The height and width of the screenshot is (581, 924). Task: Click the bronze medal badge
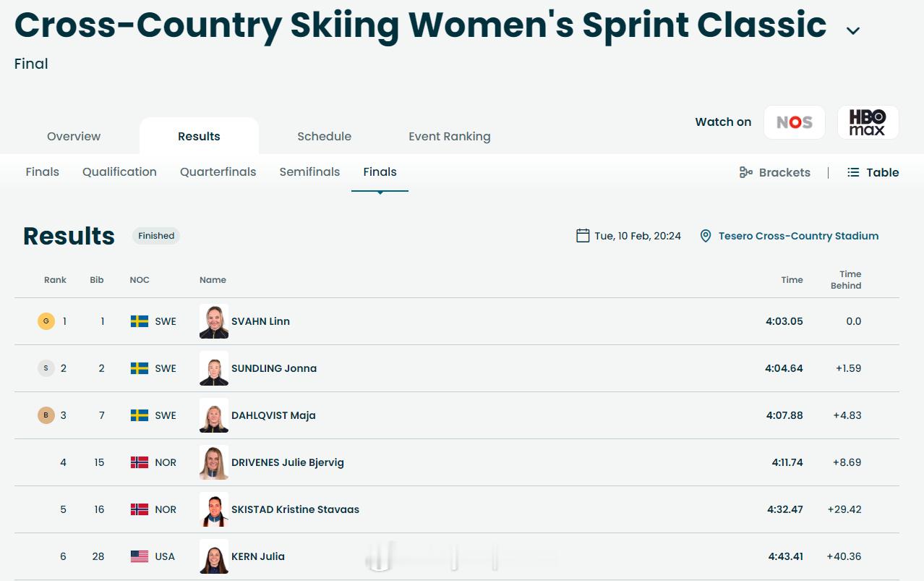[x=46, y=415]
